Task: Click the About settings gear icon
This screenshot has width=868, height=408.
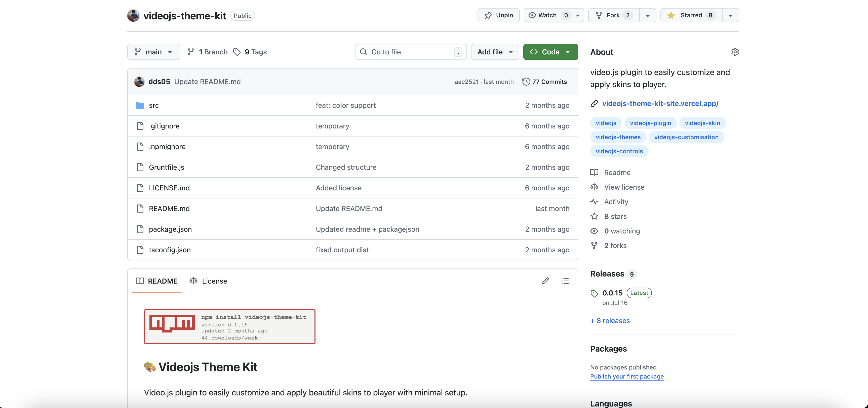Action: (x=735, y=52)
